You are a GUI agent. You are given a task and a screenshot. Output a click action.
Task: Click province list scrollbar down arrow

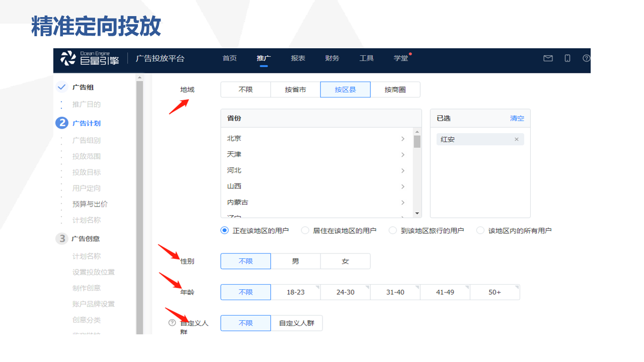417,213
